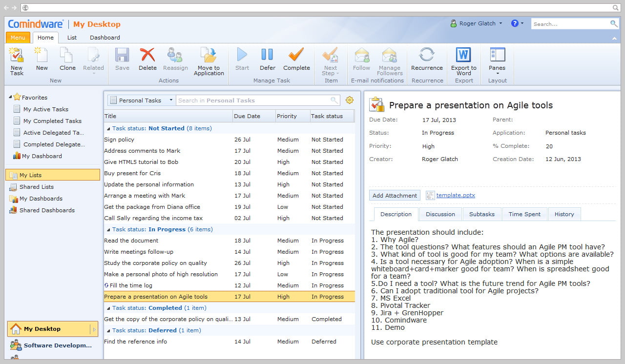The height and width of the screenshot is (364, 625).
Task: Switch to the Subtasks tab
Action: point(482,214)
